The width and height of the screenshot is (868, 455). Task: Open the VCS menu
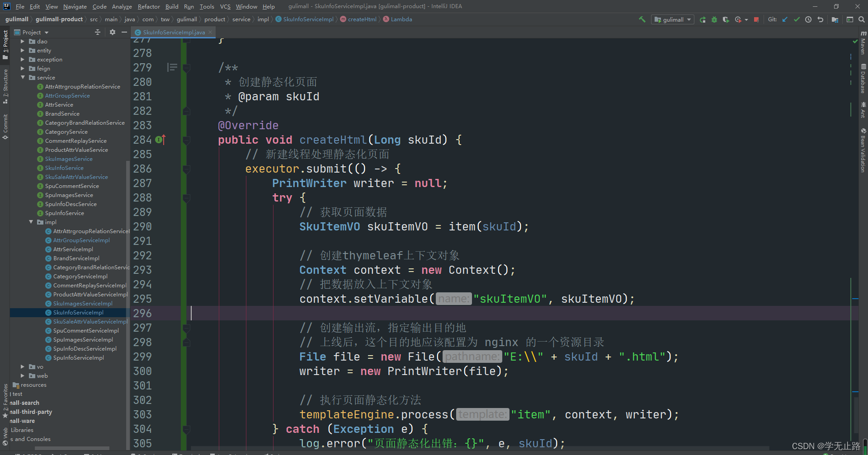225,6
